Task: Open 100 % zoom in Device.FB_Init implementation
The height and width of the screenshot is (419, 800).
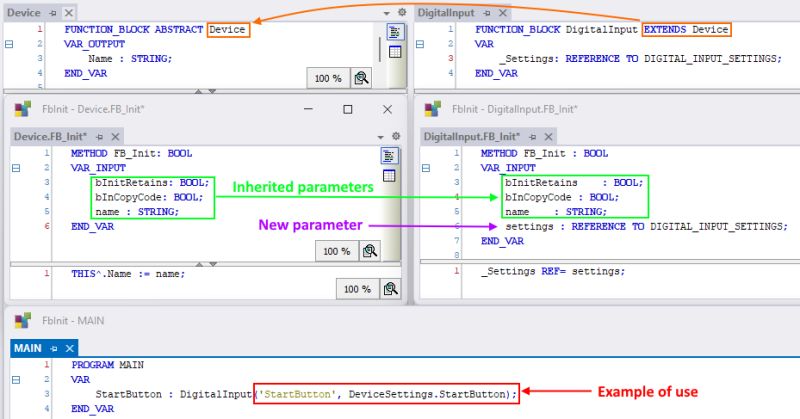Action: pos(357,289)
